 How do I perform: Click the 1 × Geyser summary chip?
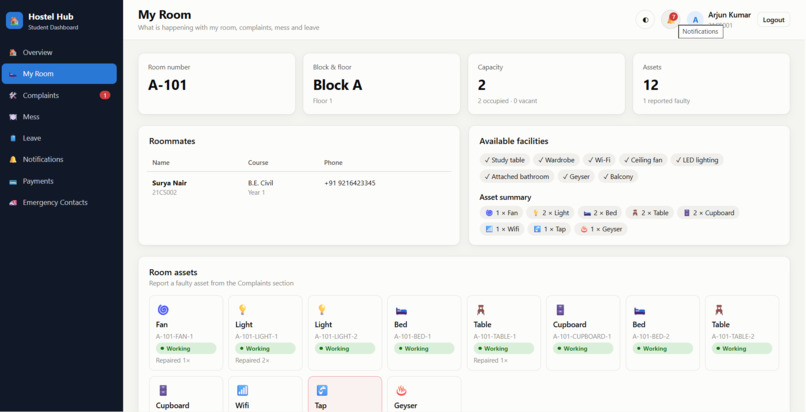pos(601,229)
